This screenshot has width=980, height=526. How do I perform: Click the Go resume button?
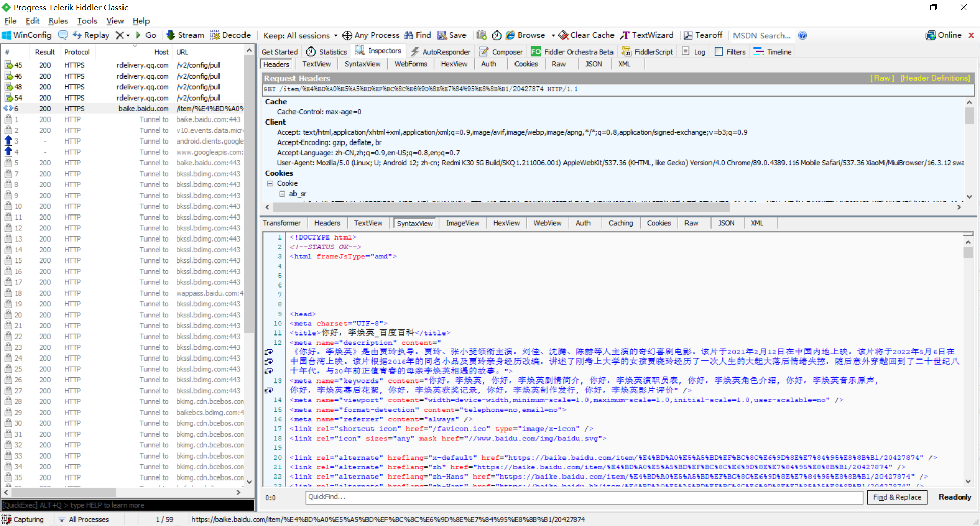(x=145, y=35)
